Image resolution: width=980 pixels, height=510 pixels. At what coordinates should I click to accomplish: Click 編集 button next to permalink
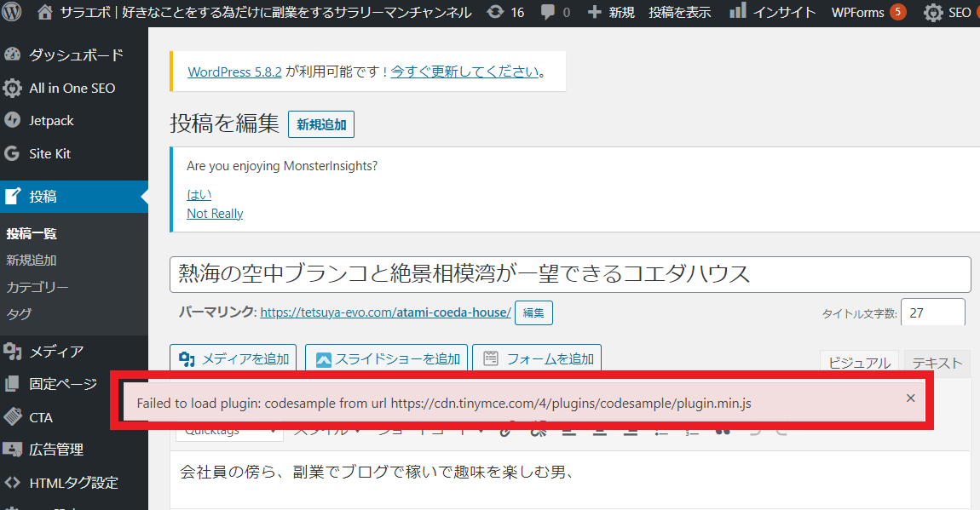click(533, 312)
